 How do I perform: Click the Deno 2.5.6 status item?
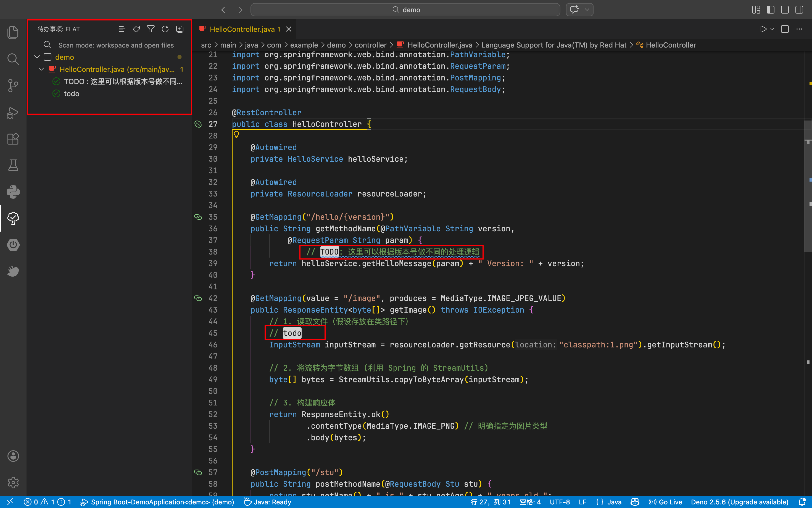pyautogui.click(x=739, y=502)
